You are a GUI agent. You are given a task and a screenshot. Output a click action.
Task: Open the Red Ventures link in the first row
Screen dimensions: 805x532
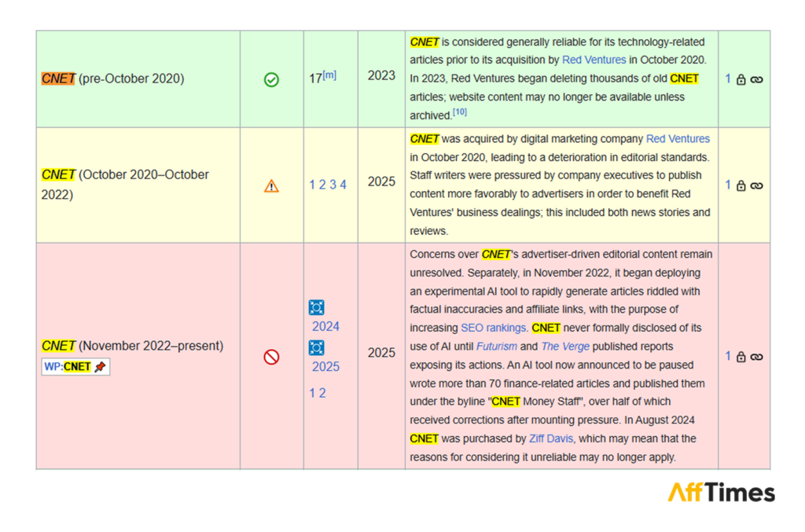tap(594, 60)
